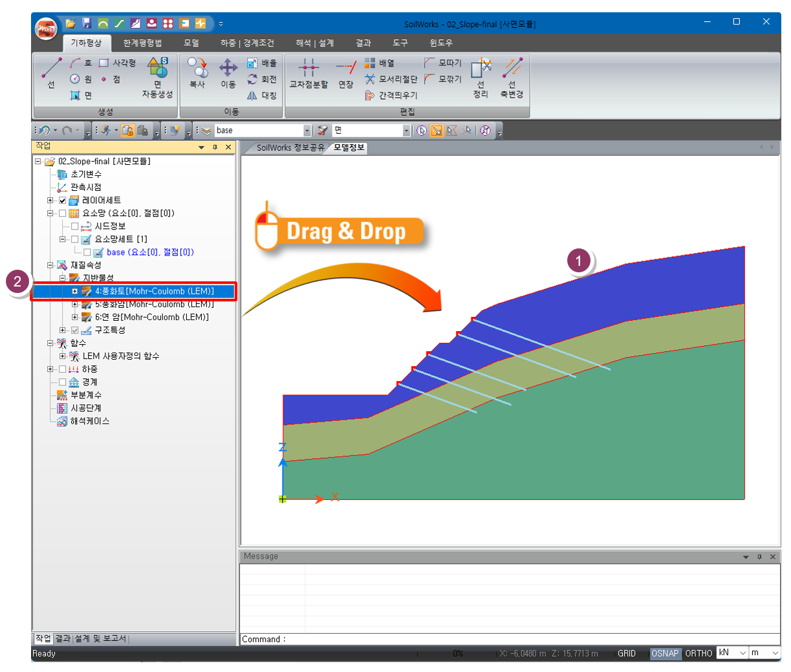
Task: Click the 모따기 (chamfer) tool
Action: [443, 63]
